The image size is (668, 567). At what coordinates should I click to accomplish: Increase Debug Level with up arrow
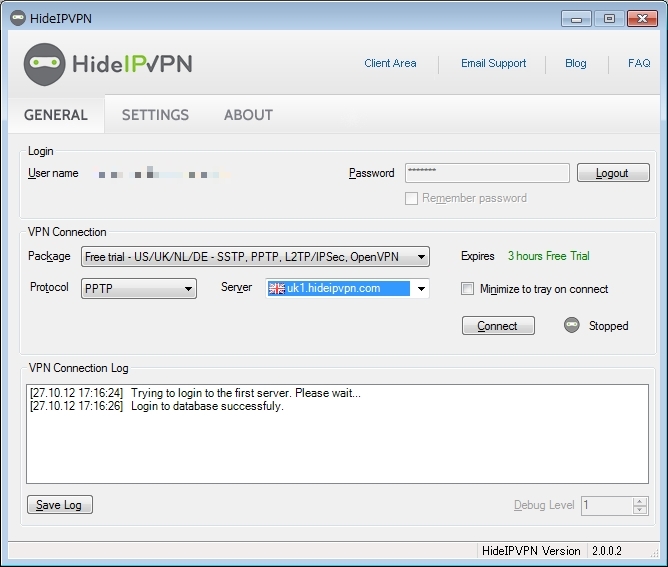pos(640,501)
